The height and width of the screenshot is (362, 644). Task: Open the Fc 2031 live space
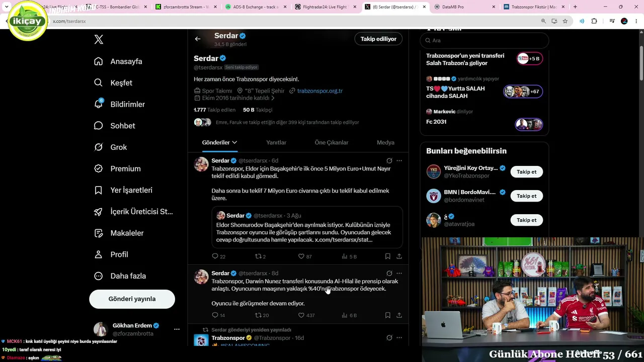coord(484,122)
